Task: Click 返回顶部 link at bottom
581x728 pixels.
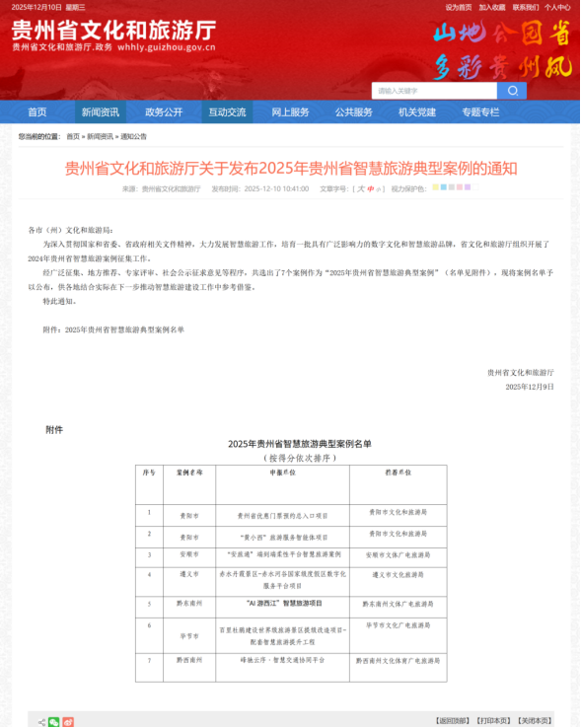Action: click(453, 720)
